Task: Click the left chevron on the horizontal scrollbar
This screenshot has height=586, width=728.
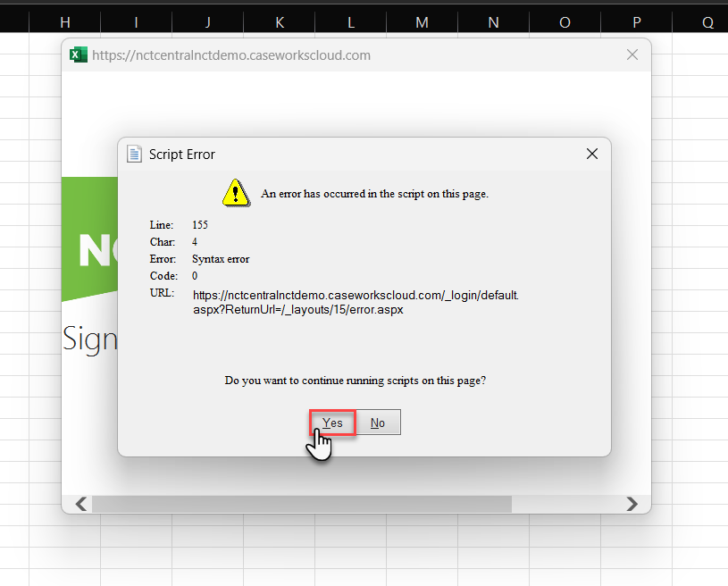Action: pyautogui.click(x=79, y=504)
